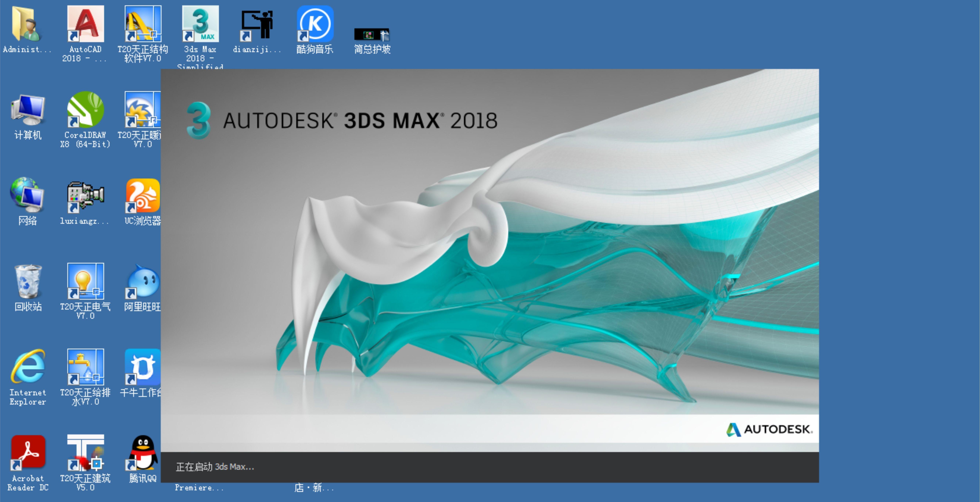
Task: Click the '正在启动 3ds Max...' status text
Action: 215,467
